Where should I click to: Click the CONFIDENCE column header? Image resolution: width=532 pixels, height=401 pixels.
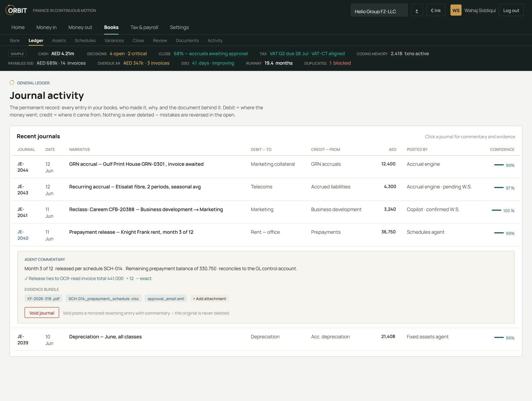(502, 150)
